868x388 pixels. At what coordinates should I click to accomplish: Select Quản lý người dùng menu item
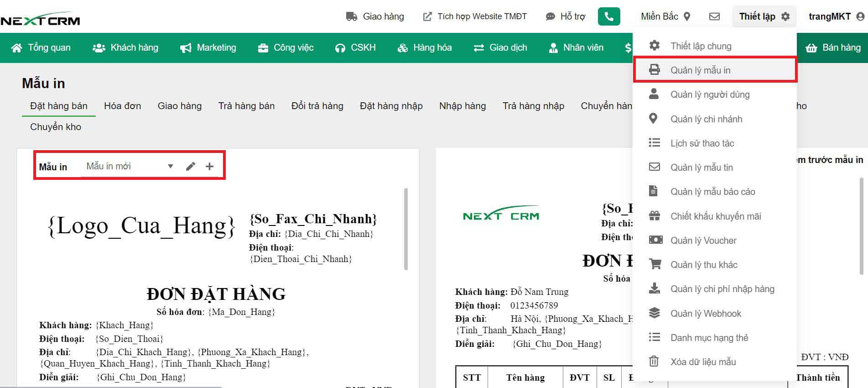(710, 94)
